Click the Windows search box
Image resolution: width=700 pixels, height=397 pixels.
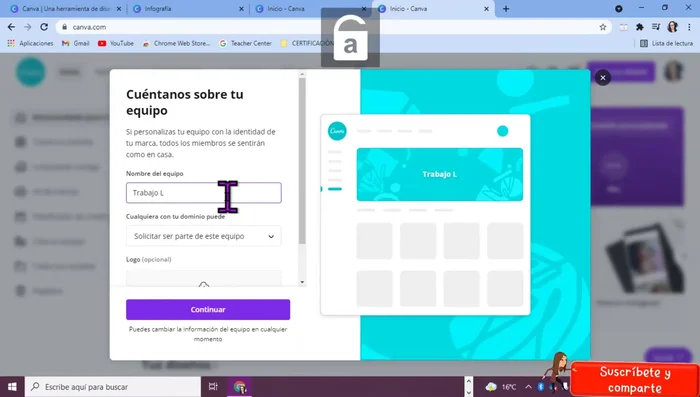click(112, 387)
